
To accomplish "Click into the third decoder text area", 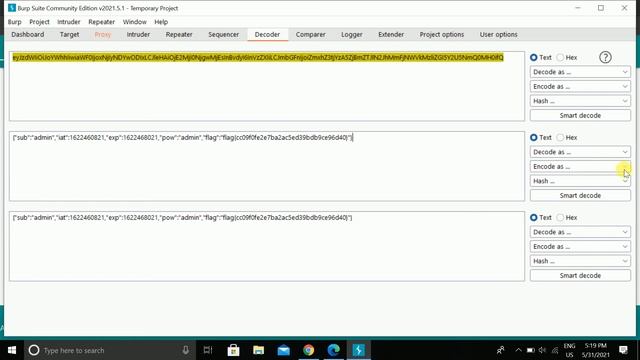I will 267,246.
